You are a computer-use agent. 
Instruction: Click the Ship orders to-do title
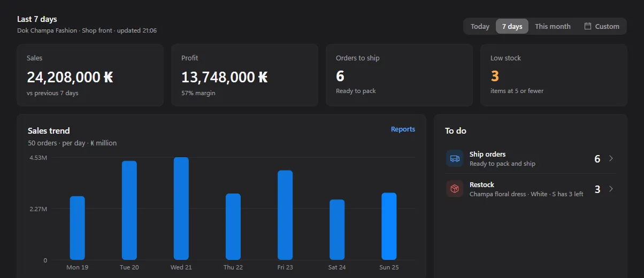coord(487,154)
